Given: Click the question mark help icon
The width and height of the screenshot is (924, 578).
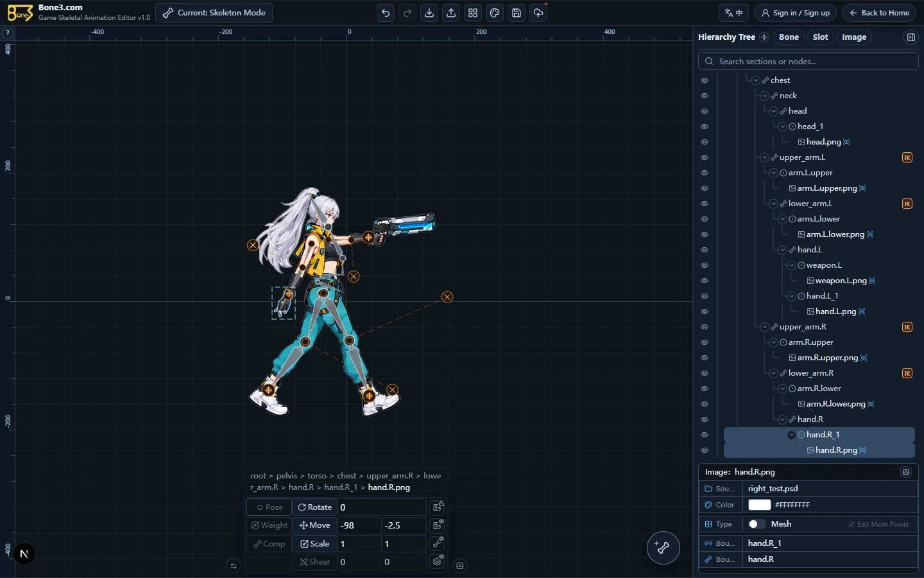Looking at the screenshot, I should pyautogui.click(x=8, y=33).
